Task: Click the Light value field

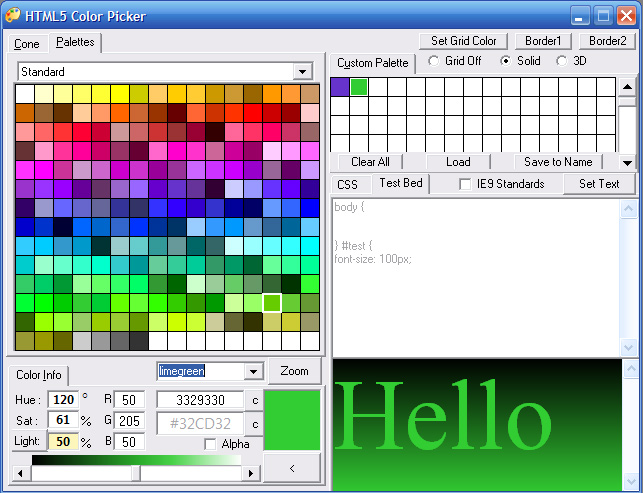Action: pyautogui.click(x=63, y=441)
